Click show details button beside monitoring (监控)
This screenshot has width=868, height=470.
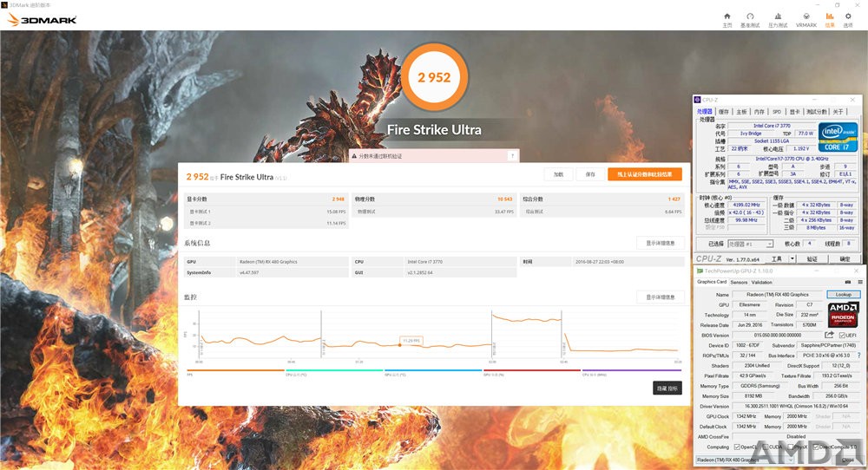[x=660, y=297]
